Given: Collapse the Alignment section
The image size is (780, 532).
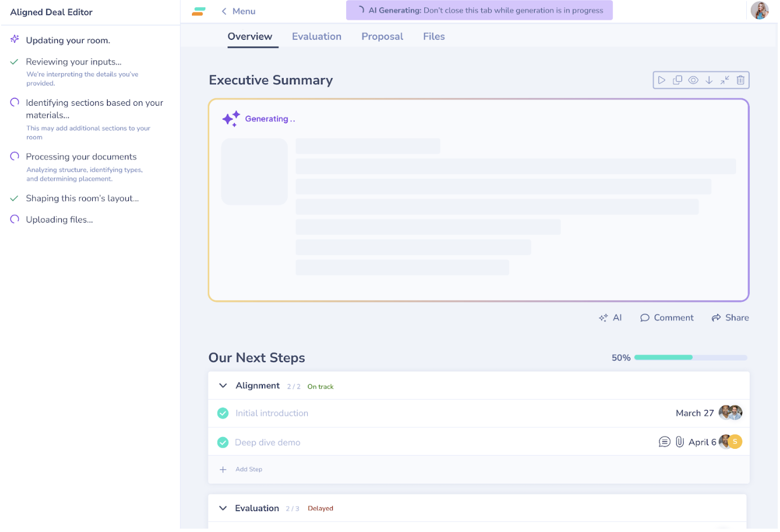Looking at the screenshot, I should click(223, 386).
